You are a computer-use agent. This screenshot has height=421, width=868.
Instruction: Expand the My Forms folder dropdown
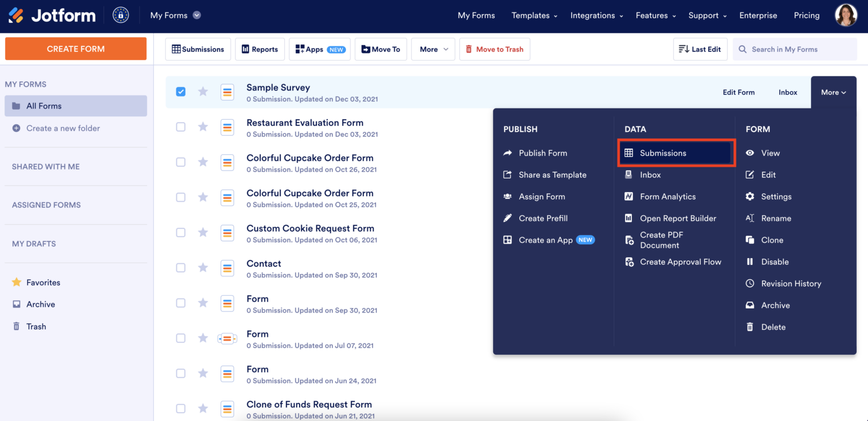click(197, 15)
